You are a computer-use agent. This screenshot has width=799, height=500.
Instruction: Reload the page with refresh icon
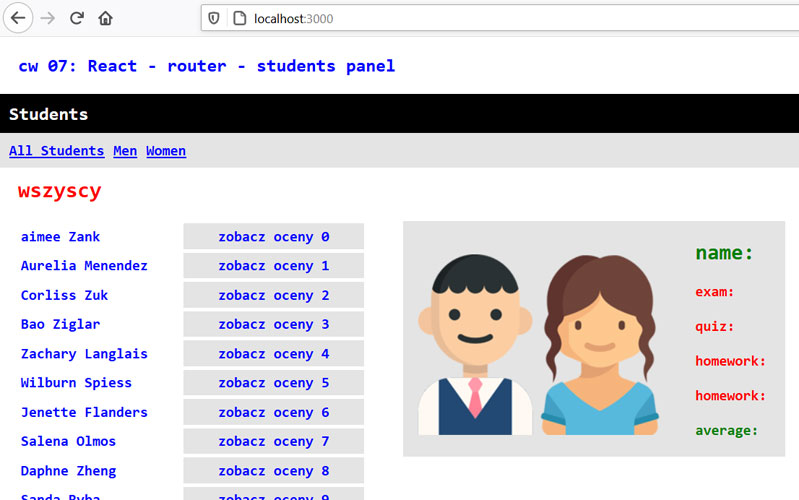coord(76,18)
